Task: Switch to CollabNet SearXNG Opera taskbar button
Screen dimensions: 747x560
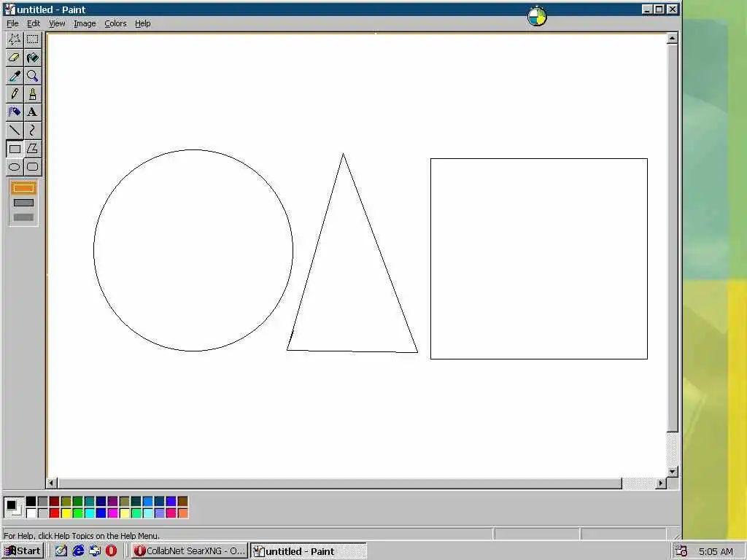Action: 189,551
